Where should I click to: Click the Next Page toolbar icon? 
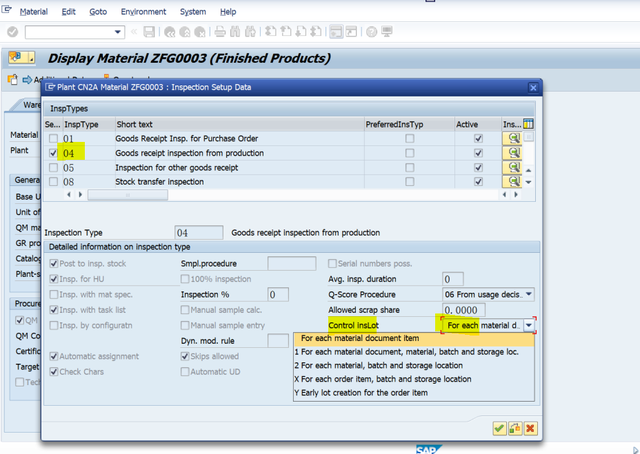tap(301, 31)
